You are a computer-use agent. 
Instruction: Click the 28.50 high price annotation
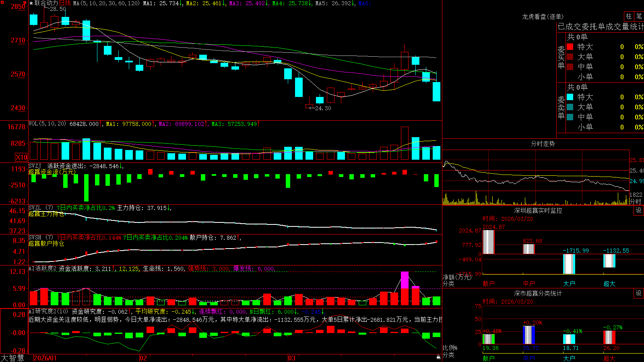pyautogui.click(x=58, y=9)
